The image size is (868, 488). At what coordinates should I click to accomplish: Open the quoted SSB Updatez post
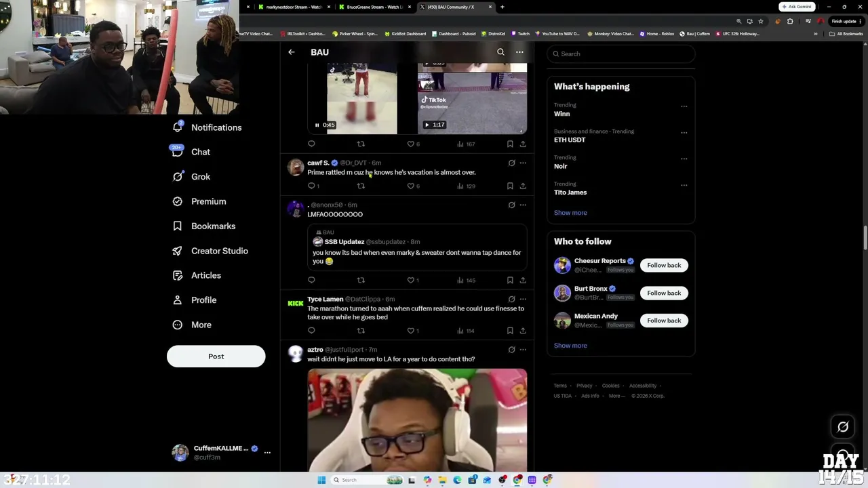[417, 247]
